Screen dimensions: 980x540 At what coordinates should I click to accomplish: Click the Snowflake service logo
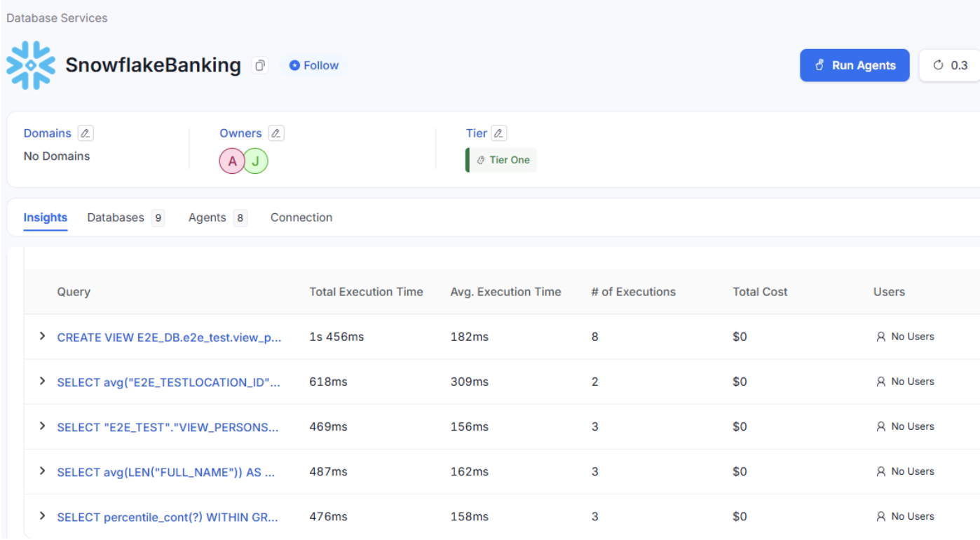[x=31, y=65]
